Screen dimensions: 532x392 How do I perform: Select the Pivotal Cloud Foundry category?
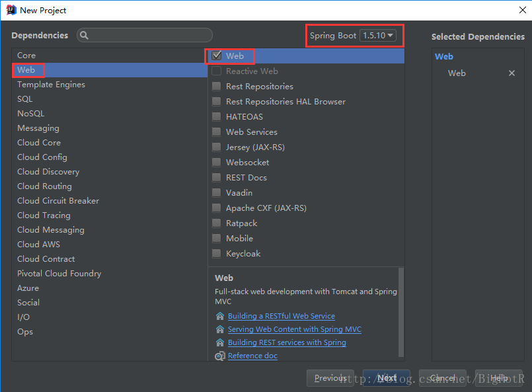[x=110, y=274]
